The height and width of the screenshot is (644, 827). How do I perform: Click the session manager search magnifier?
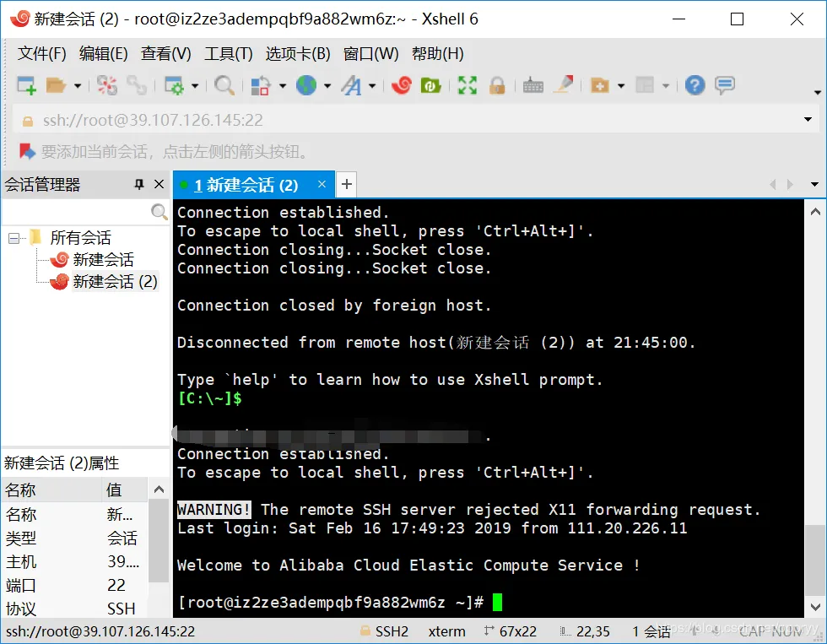pos(159,212)
